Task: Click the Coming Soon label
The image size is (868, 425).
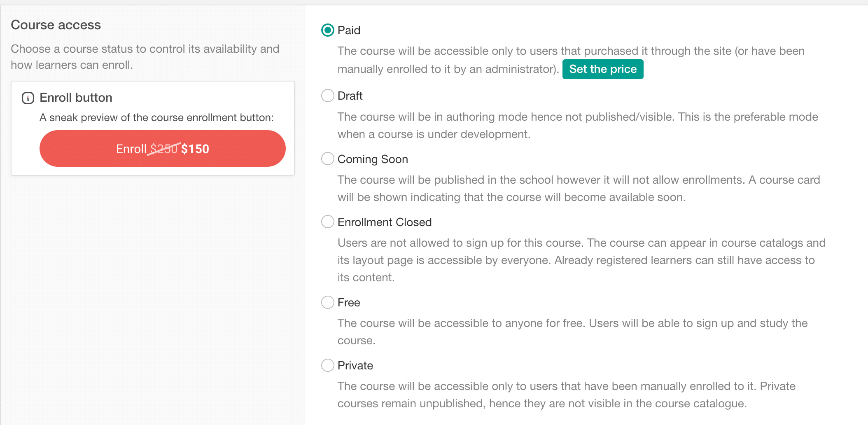Action: tap(373, 159)
